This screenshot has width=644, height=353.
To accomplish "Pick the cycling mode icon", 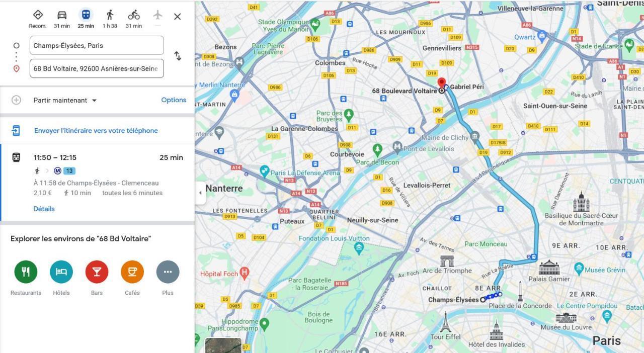I will point(134,15).
